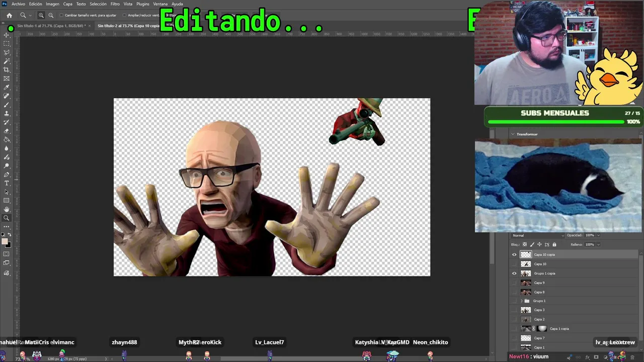Image resolution: width=644 pixels, height=362 pixels.
Task: Open the Edit Toolbar three-dots menu
Action: point(7,227)
